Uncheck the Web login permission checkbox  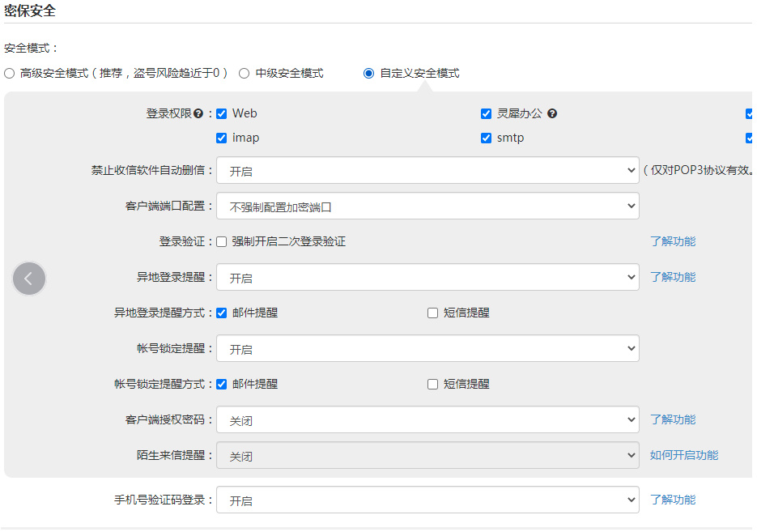point(221,113)
